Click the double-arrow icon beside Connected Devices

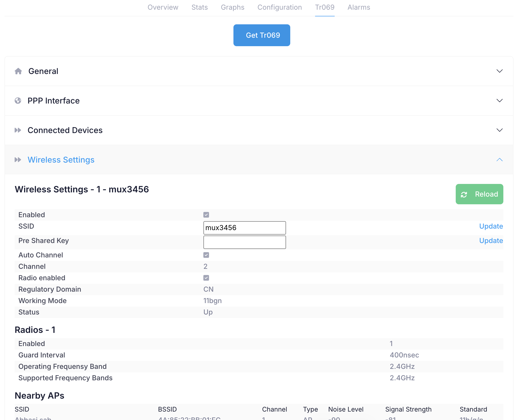click(x=18, y=130)
